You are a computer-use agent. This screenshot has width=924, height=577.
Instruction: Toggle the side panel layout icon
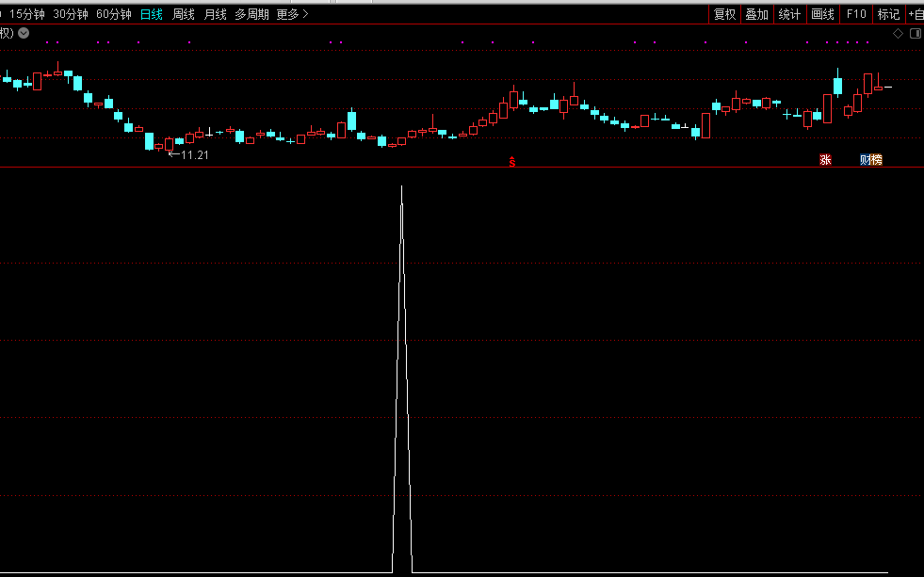[914, 33]
